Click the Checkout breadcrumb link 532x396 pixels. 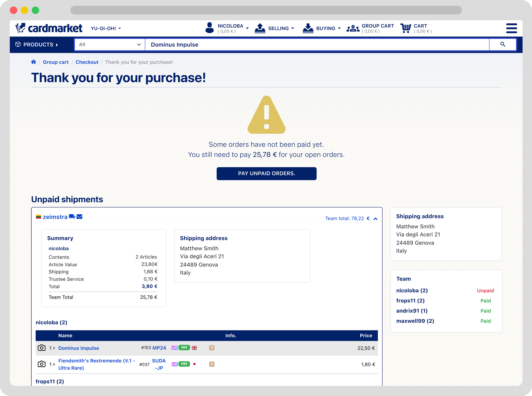pos(87,62)
